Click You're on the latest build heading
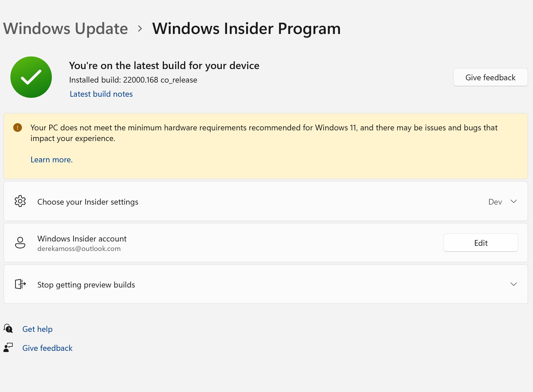 click(164, 66)
